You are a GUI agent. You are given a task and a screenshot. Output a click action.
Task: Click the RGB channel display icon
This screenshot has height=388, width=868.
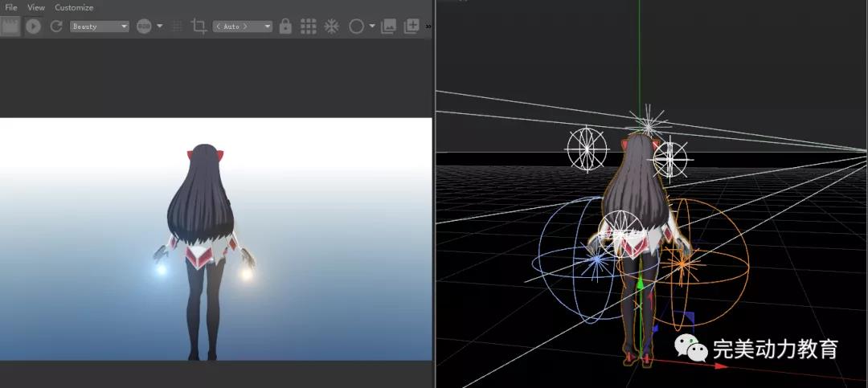(144, 27)
